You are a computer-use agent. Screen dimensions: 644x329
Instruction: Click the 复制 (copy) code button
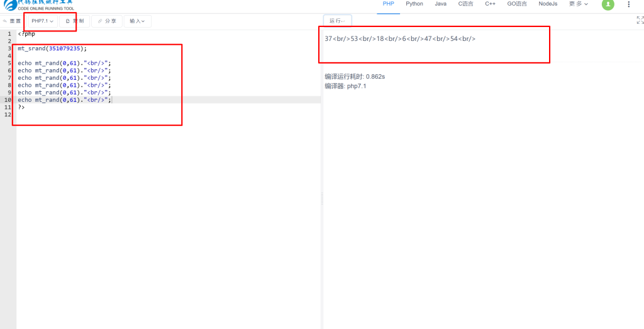tap(74, 21)
